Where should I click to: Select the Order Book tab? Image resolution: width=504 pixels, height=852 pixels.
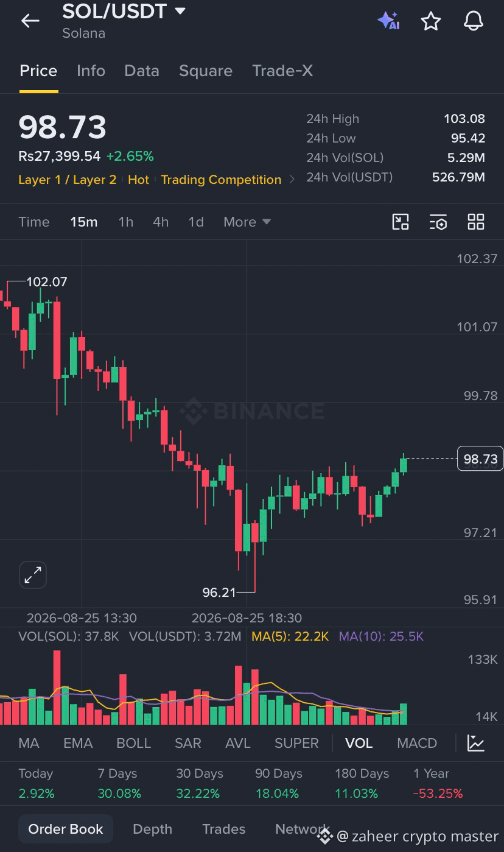(x=66, y=829)
